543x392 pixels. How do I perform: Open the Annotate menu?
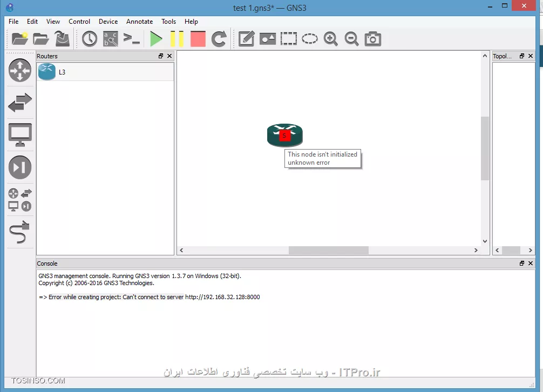tap(140, 22)
